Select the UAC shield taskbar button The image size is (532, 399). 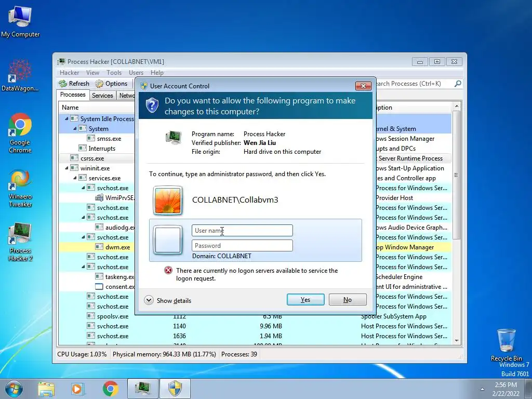[175, 389]
